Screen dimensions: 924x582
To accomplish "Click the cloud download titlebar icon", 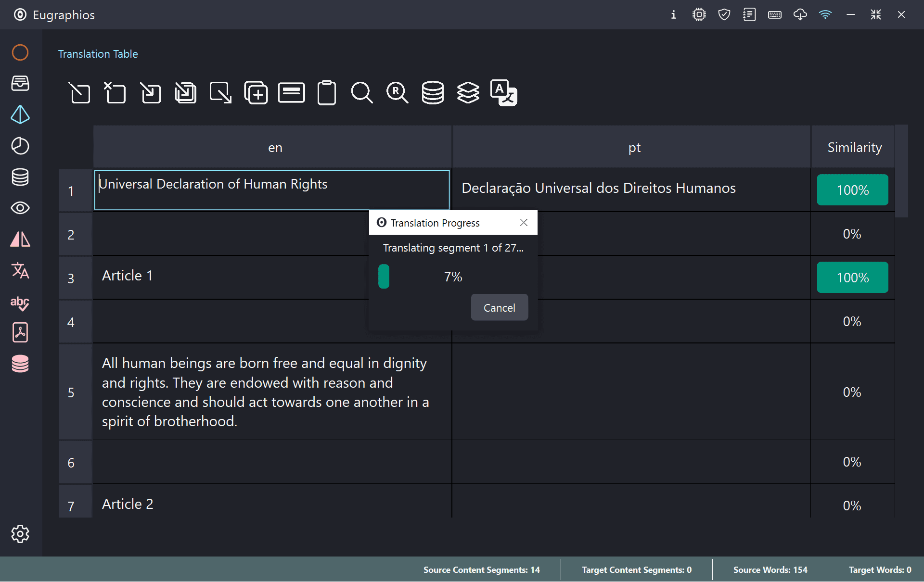I will pyautogui.click(x=800, y=14).
